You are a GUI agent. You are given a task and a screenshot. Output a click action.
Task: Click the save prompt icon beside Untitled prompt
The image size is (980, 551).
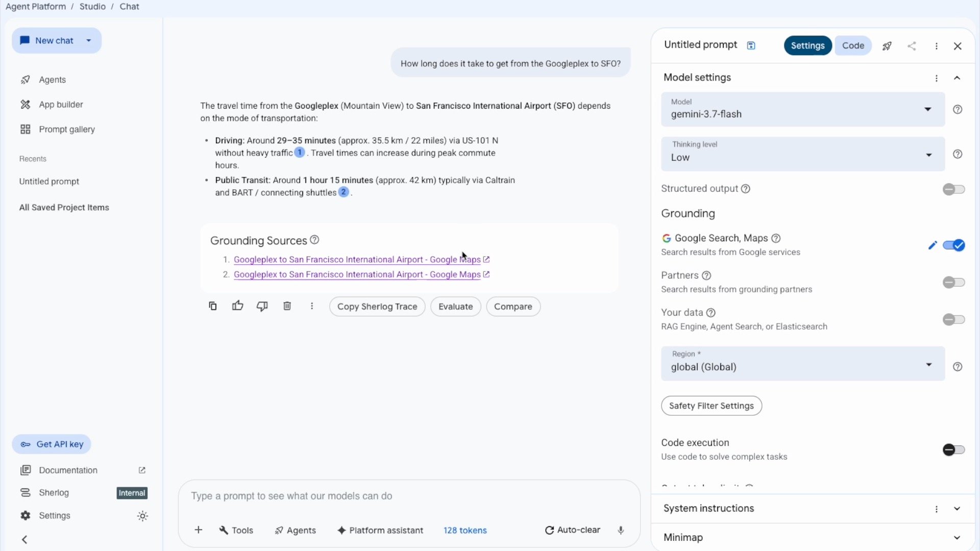click(751, 45)
